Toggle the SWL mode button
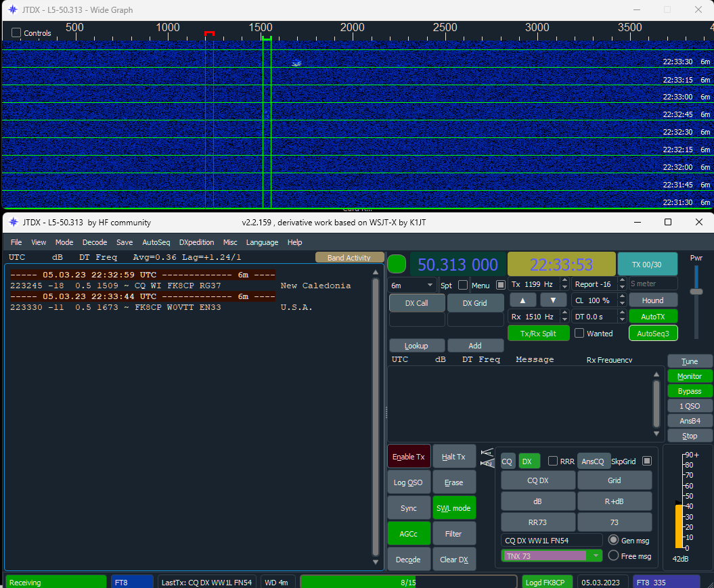Screen dimensions: 714x588 (453, 508)
